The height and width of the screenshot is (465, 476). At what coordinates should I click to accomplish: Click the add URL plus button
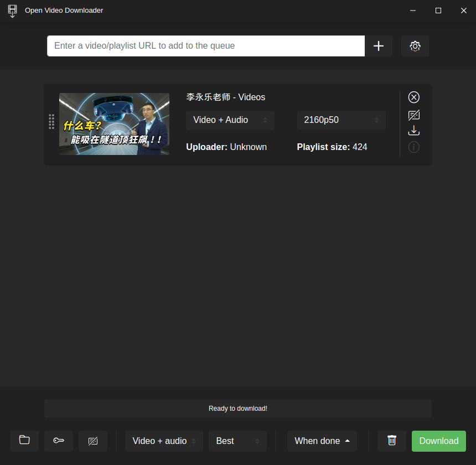(x=378, y=46)
